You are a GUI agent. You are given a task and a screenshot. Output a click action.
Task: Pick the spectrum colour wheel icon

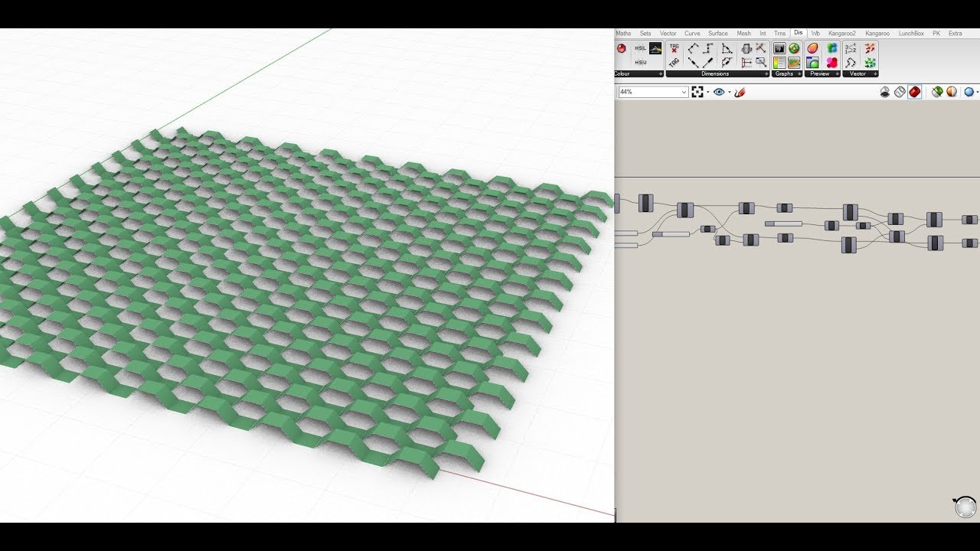[x=655, y=48]
